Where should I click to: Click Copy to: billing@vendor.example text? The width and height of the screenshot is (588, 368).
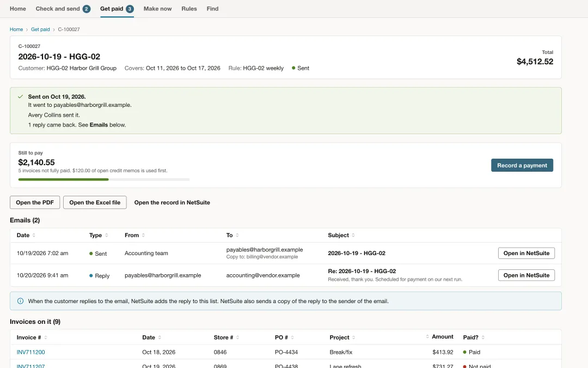coord(262,257)
